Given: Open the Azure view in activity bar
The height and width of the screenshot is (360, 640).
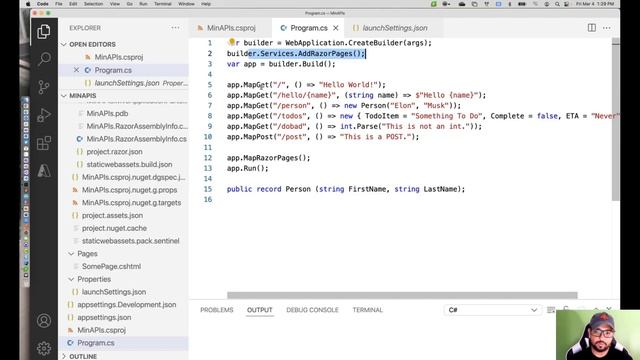Looking at the screenshot, I should point(44,170).
